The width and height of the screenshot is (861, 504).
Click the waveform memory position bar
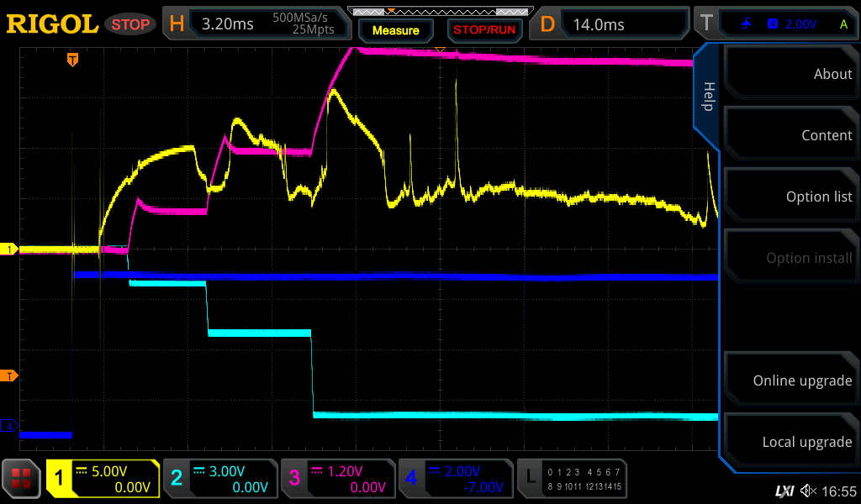pyautogui.click(x=439, y=11)
